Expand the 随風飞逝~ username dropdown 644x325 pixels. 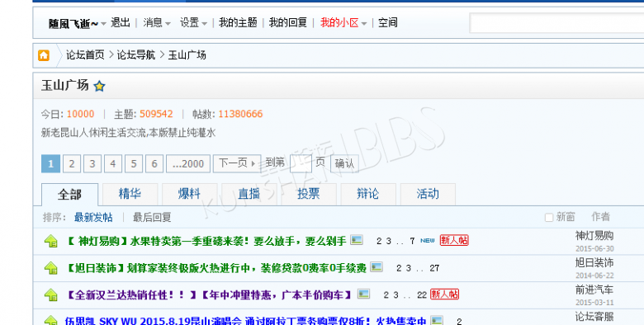[x=103, y=24]
